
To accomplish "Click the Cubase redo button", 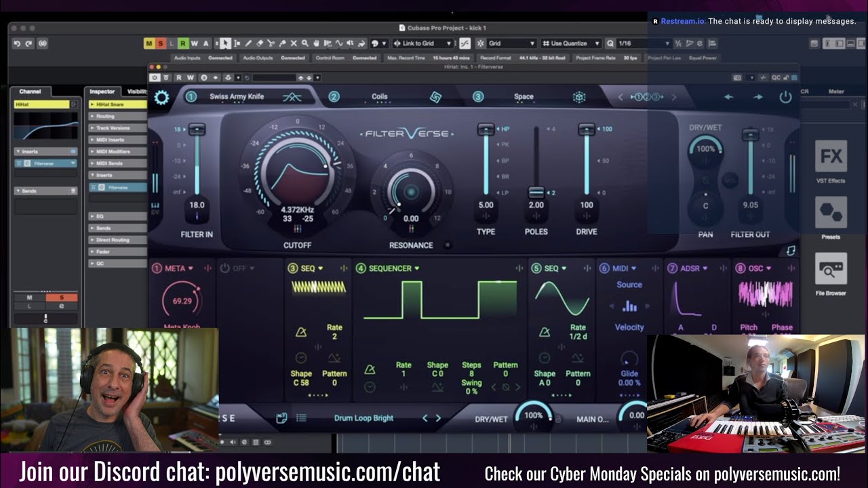I will (28, 43).
